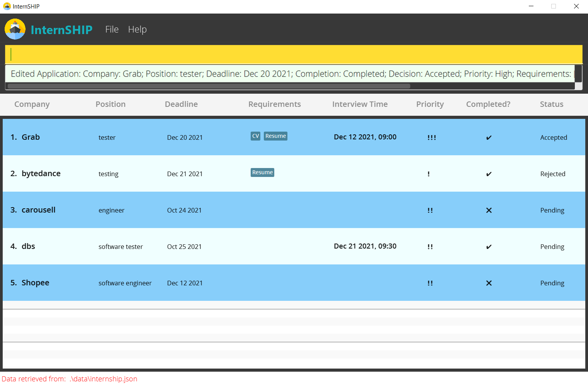Click the software engineer position text

point(125,283)
